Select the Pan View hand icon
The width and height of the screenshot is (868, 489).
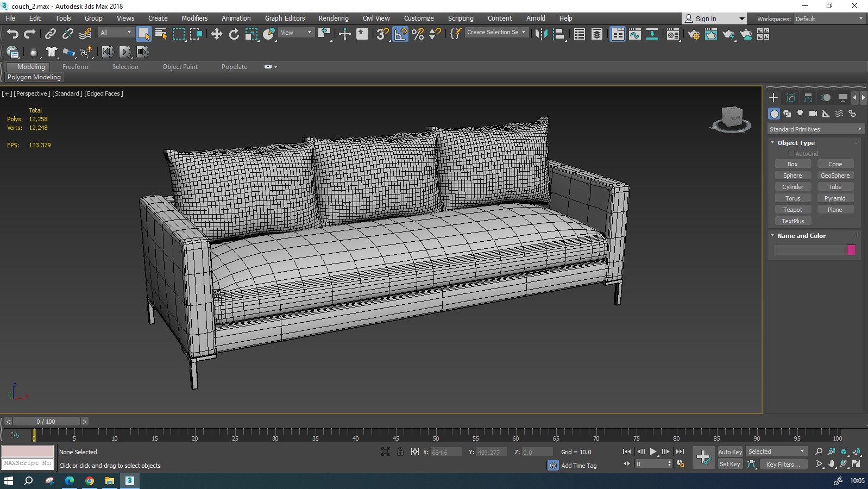point(831,464)
